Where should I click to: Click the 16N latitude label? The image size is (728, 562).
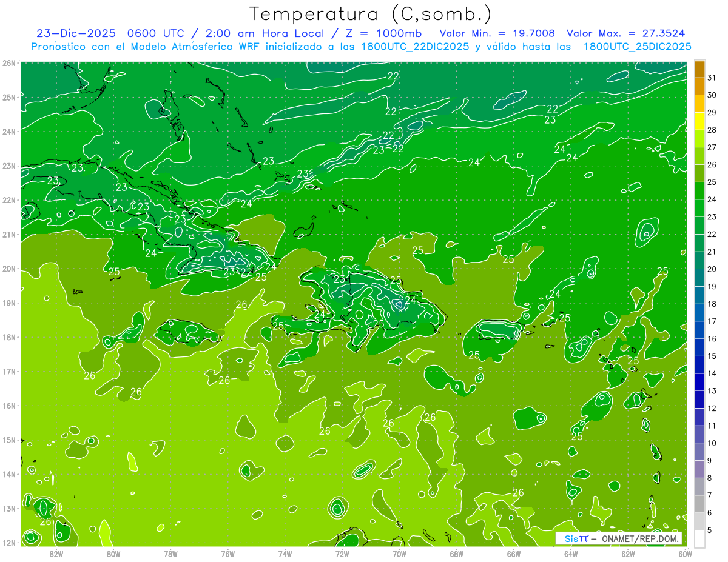point(9,406)
